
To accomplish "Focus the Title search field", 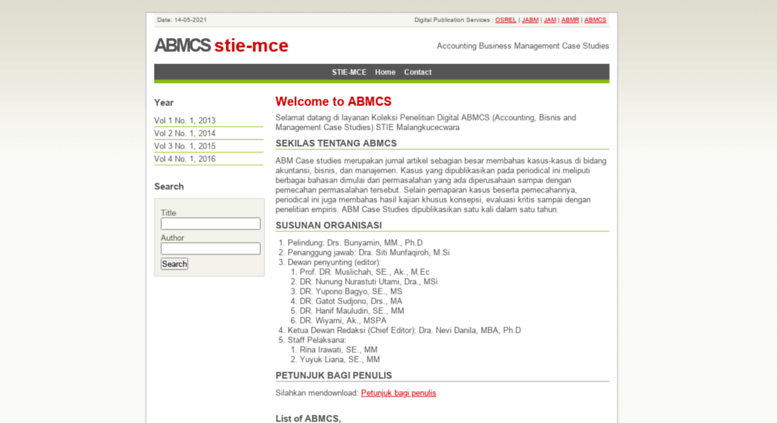I will 210,224.
